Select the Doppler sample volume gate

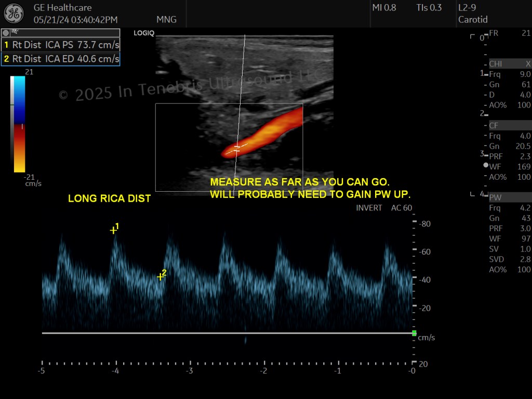[x=236, y=148]
